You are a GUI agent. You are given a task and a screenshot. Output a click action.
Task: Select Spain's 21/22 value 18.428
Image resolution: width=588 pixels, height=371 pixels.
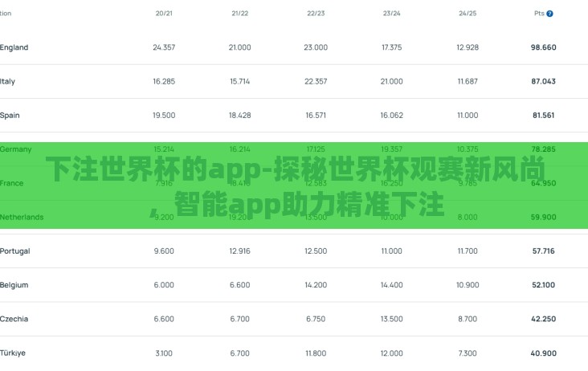click(x=239, y=116)
